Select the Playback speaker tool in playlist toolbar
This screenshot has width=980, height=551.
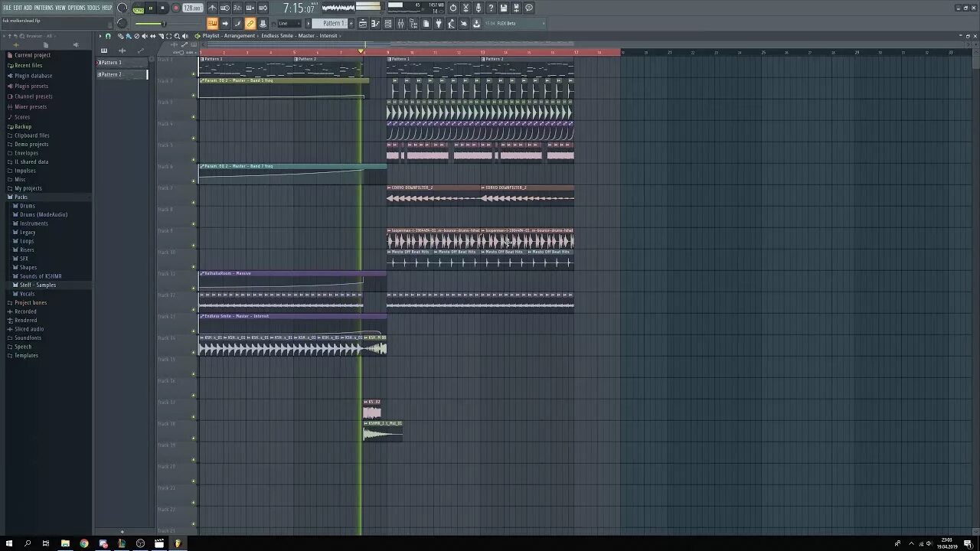185,36
